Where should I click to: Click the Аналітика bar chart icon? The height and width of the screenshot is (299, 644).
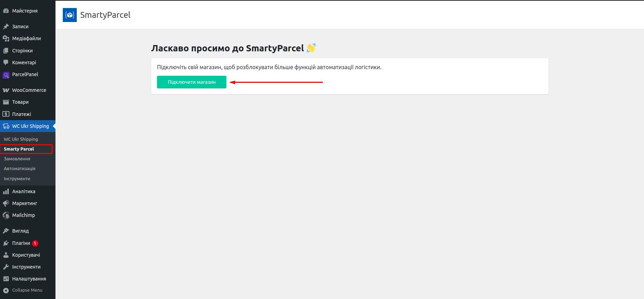pyautogui.click(x=6, y=191)
